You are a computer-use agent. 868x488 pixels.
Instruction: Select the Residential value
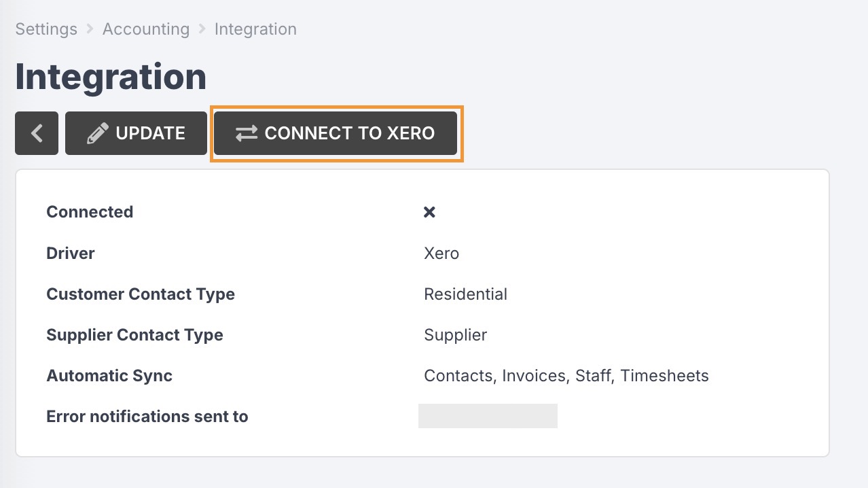tap(465, 294)
